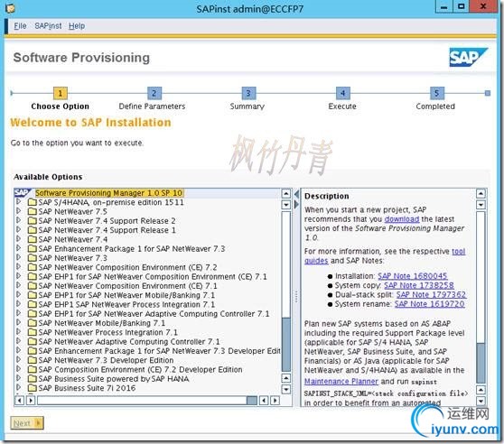Click folder icon of NetWeaver 7.3 Developer Edition

point(33,361)
